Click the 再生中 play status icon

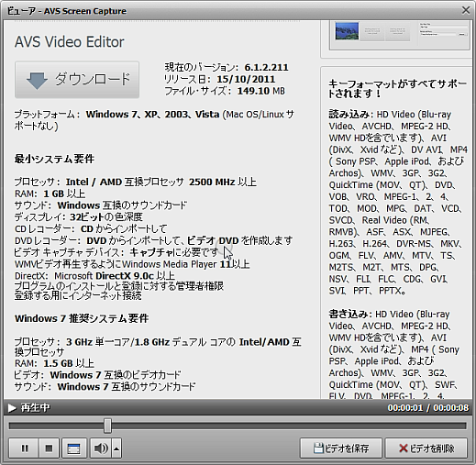[x=12, y=408]
